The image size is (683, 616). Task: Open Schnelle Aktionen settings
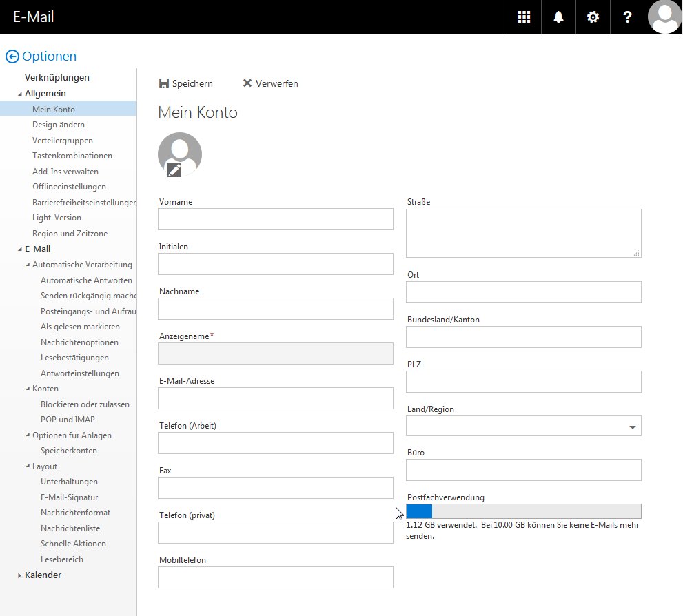tap(73, 543)
